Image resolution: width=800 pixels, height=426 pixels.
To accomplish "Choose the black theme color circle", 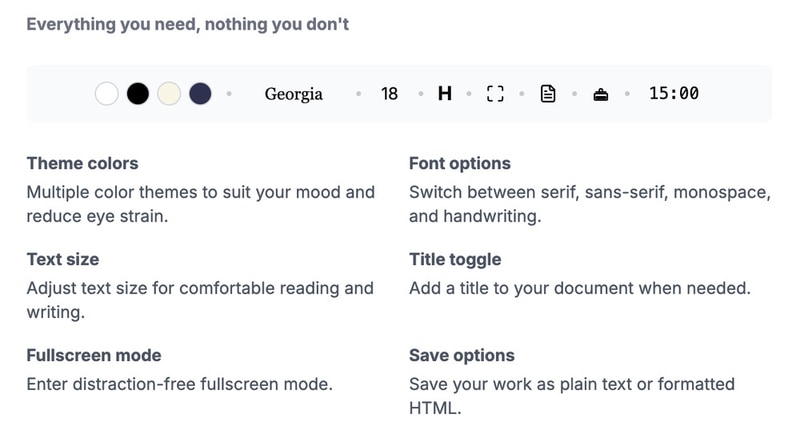I will (x=138, y=94).
